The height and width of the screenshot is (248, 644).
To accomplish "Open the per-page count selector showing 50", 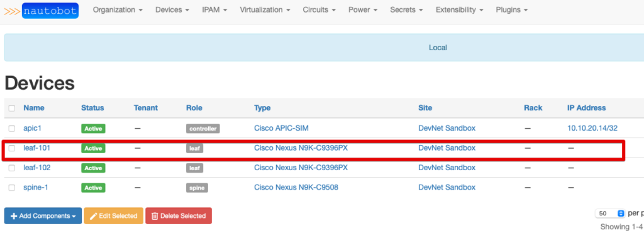I will pos(610,213).
